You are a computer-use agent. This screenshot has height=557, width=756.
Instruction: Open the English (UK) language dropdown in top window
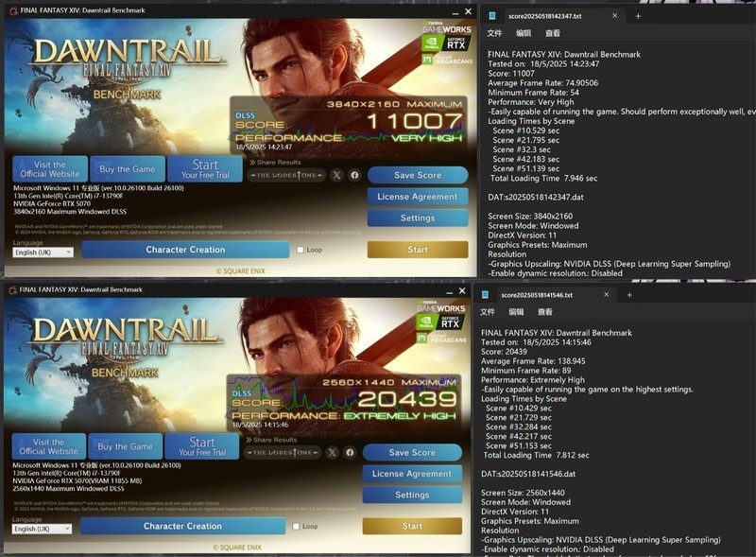pyautogui.click(x=43, y=252)
